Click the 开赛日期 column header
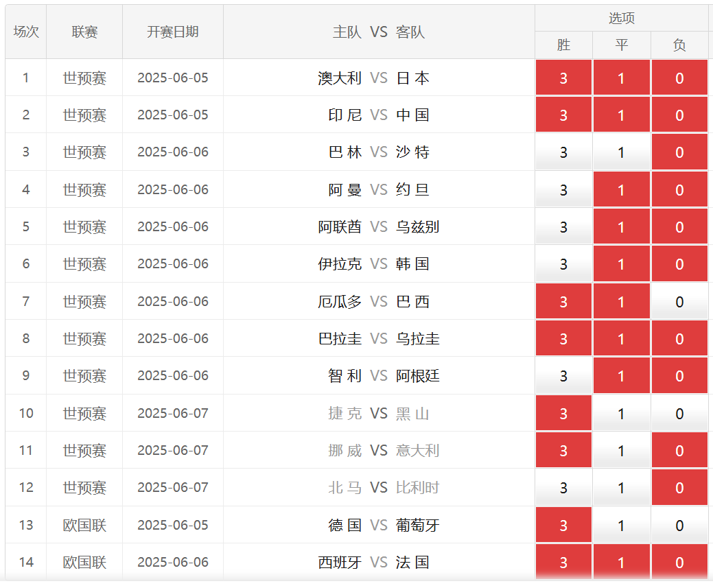 pyautogui.click(x=173, y=32)
